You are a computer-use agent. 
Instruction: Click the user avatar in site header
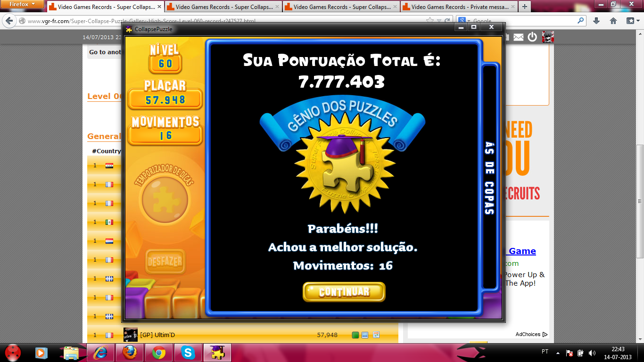tap(547, 37)
